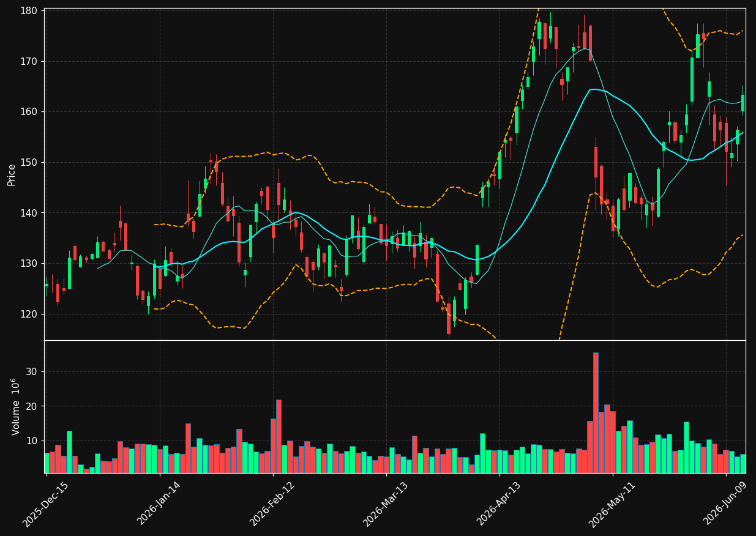Click the tallest red volume bar
The image size is (756, 536).
[x=596, y=412]
